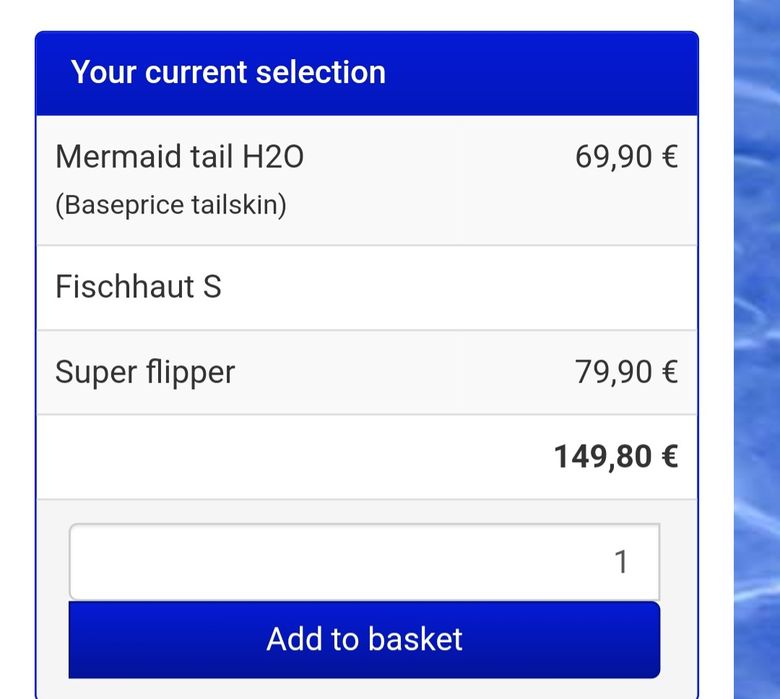Click gray panel area left of quantity field
Screen dimensions: 780x699
click(53, 562)
